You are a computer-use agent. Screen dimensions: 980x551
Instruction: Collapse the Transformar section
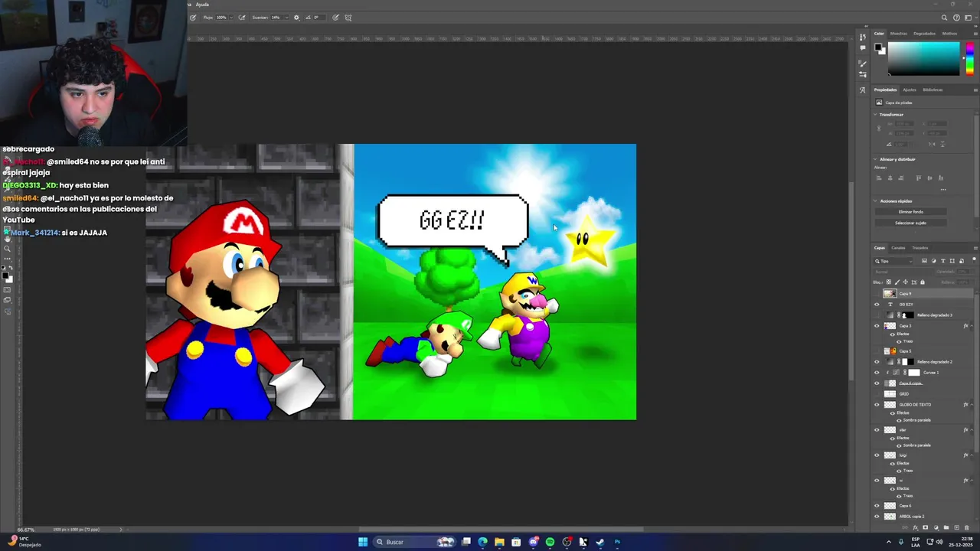pyautogui.click(x=876, y=115)
